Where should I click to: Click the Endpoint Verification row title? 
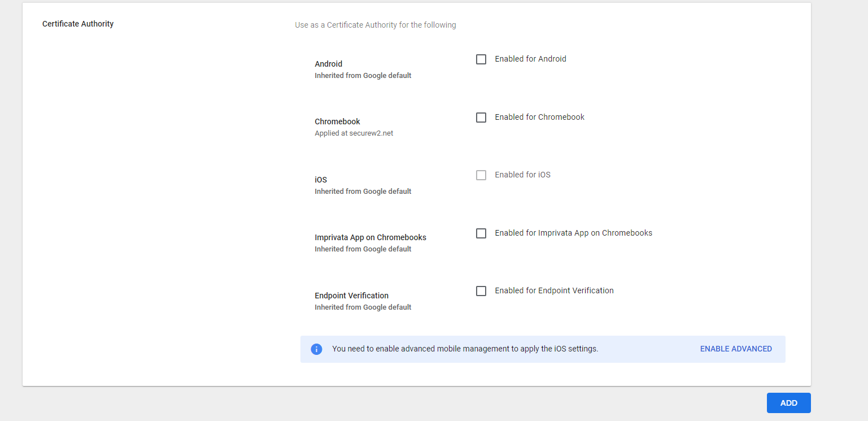coord(351,296)
